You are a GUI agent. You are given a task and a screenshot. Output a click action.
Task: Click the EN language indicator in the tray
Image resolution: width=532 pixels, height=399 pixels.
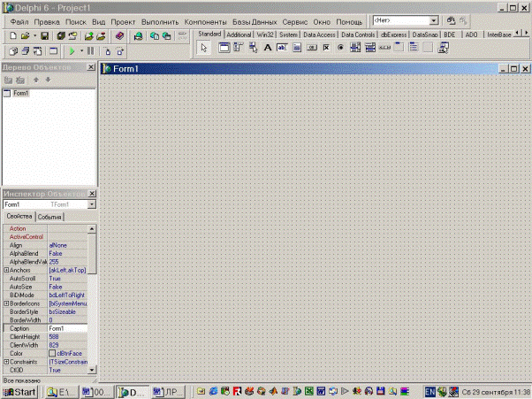tap(429, 392)
